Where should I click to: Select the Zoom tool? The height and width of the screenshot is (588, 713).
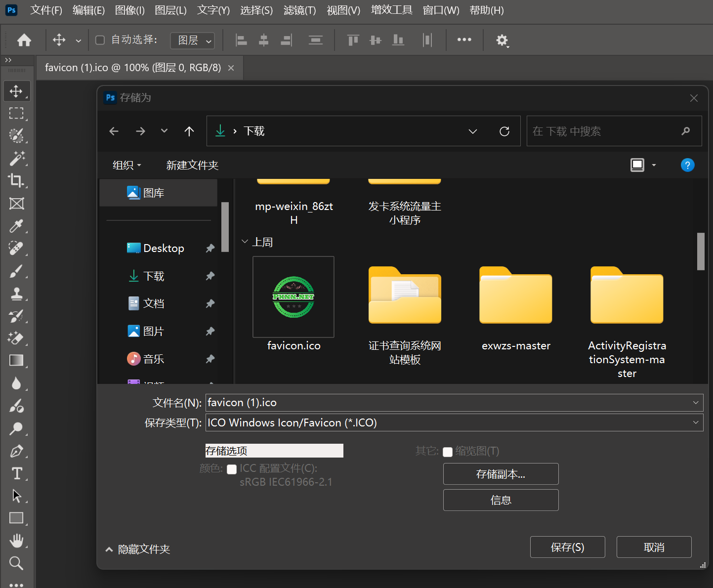pyautogui.click(x=16, y=563)
